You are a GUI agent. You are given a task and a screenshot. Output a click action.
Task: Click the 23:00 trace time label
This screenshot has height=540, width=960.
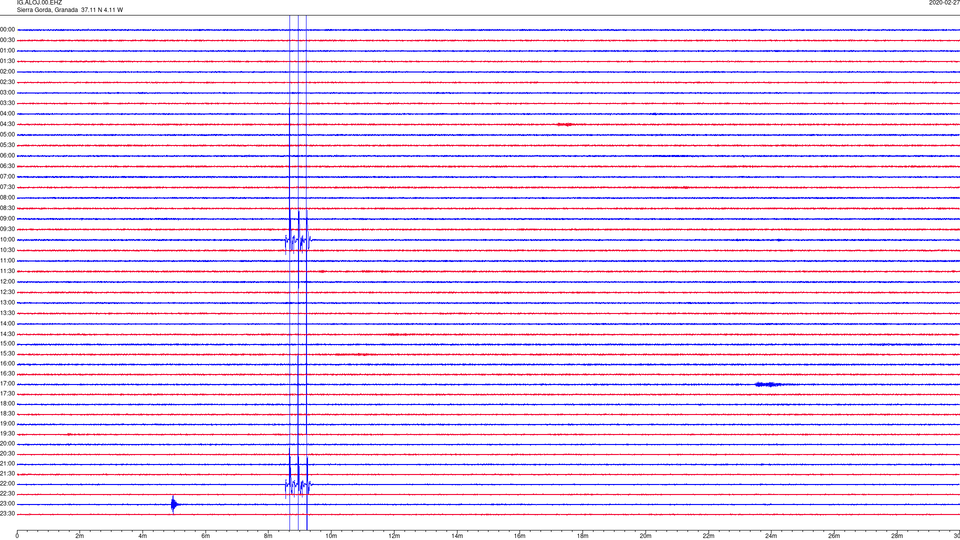pyautogui.click(x=7, y=504)
